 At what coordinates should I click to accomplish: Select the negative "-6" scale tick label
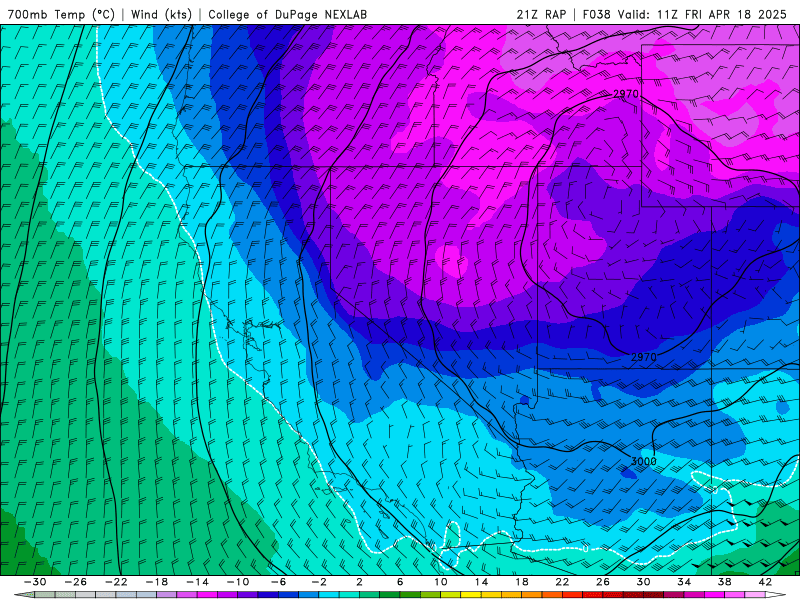(279, 582)
